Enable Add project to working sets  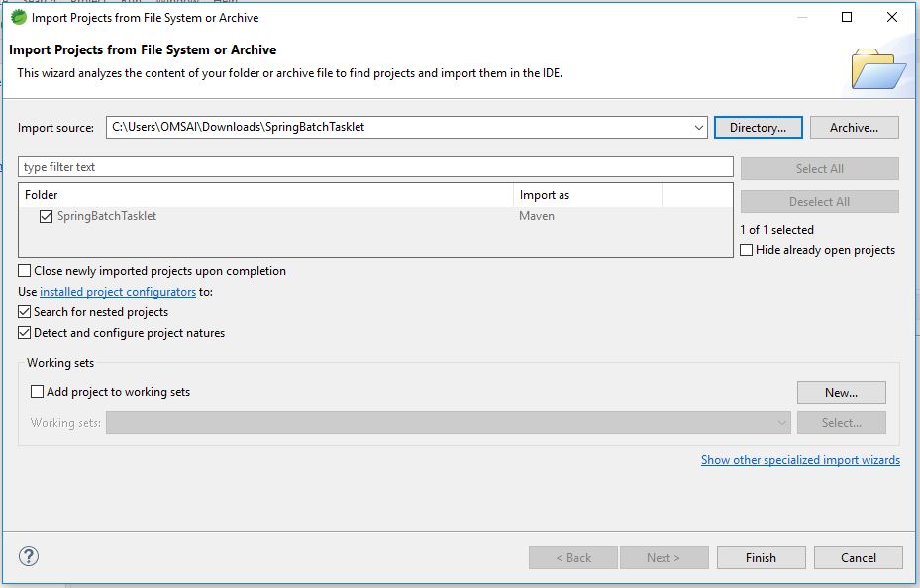pos(37,391)
